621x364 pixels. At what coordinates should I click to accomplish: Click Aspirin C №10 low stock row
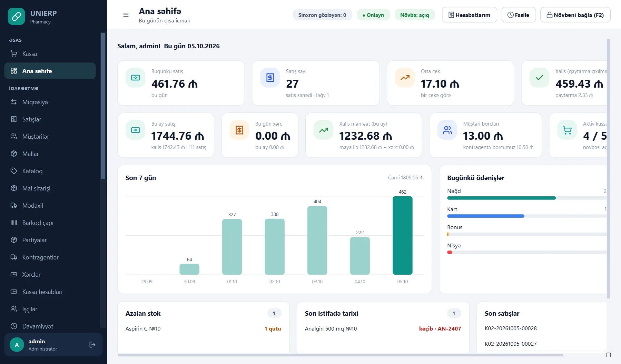(x=203, y=328)
